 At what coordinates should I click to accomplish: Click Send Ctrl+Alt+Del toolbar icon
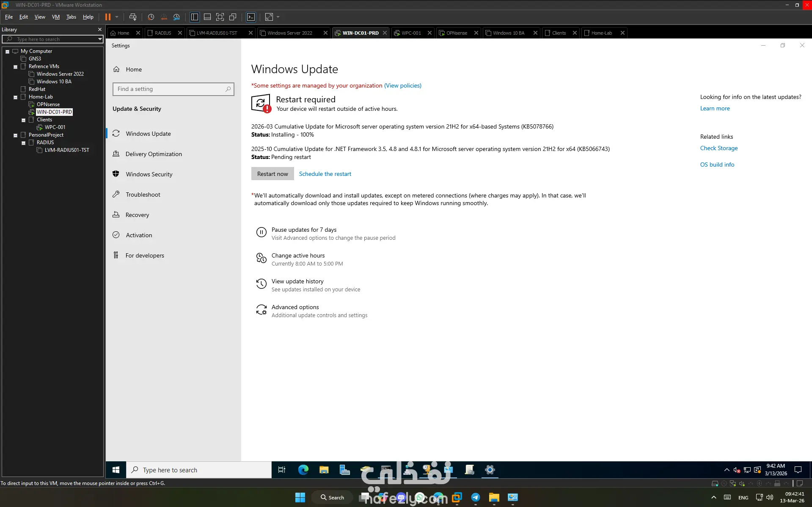133,17
